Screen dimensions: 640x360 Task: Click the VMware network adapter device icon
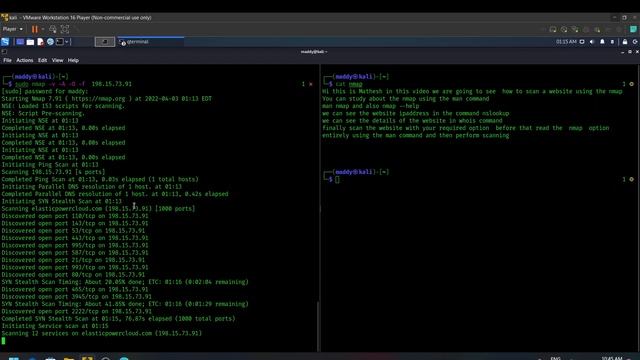click(x=575, y=29)
